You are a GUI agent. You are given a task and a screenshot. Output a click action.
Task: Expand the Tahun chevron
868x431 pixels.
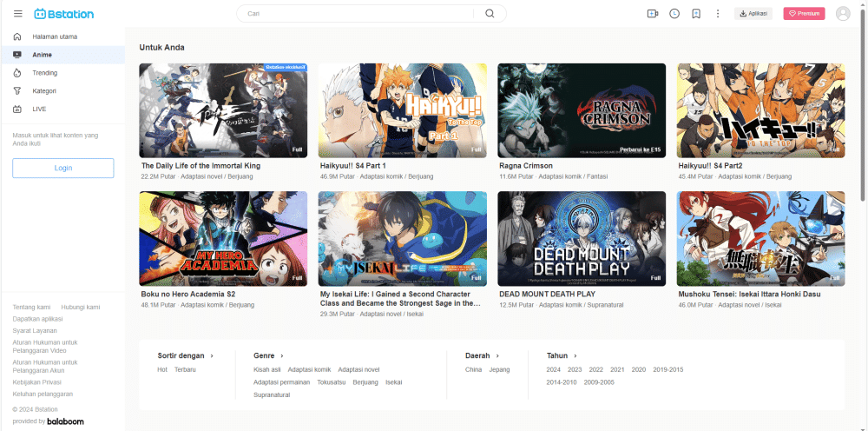pyautogui.click(x=575, y=355)
